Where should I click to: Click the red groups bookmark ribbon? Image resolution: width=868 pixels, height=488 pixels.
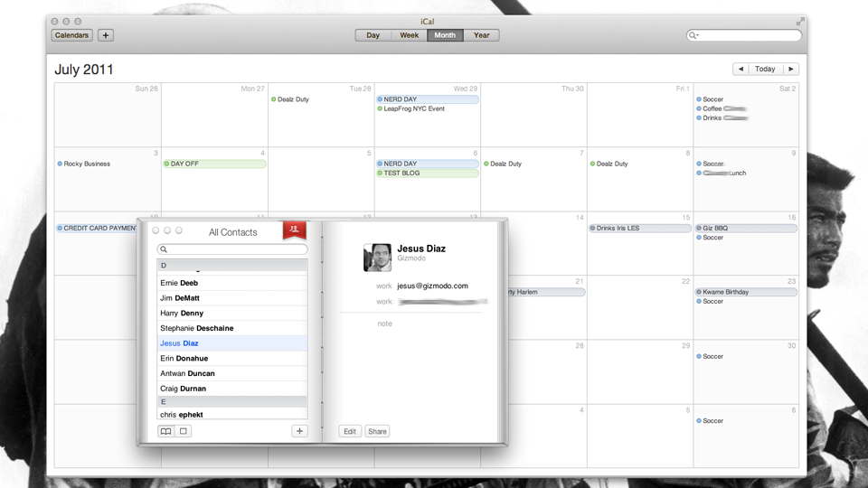coord(294,230)
